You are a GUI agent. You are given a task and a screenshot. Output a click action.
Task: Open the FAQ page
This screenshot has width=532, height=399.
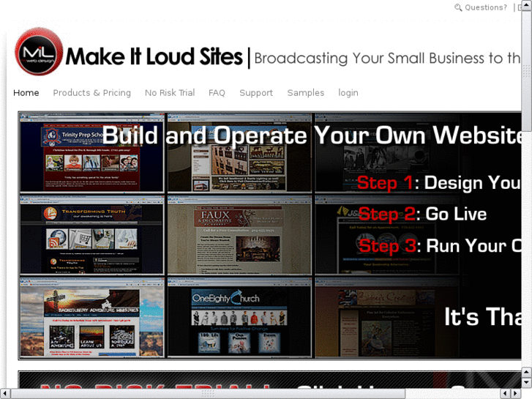217,93
